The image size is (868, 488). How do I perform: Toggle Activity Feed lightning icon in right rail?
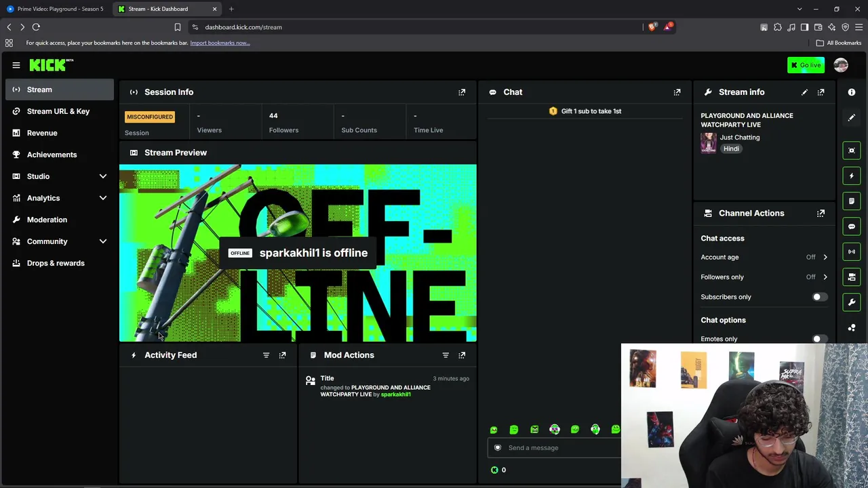(852, 176)
